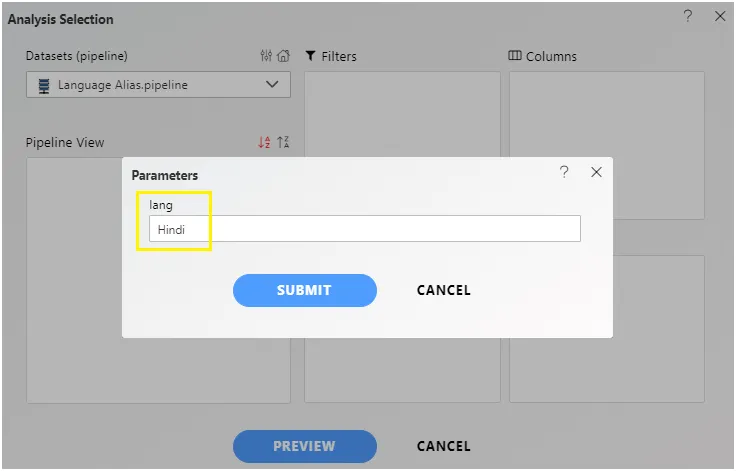This screenshot has width=736, height=471.
Task: Open dataset settings sliders icon
Action: click(266, 56)
